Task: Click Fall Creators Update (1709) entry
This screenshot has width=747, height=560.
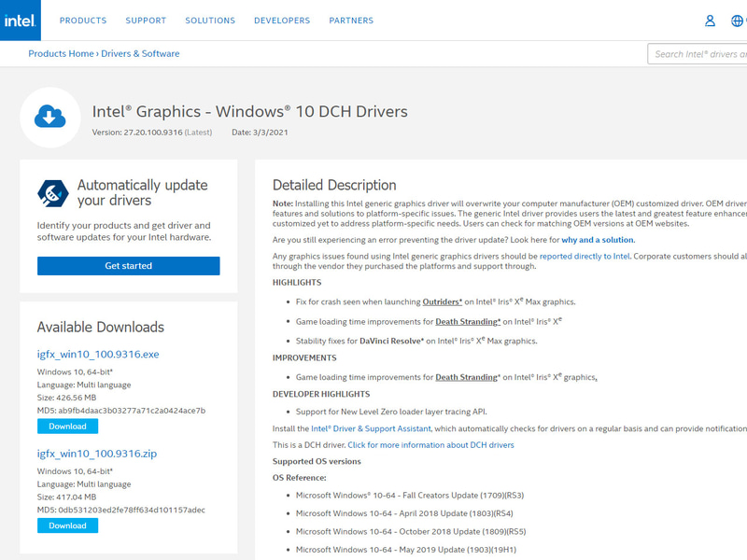Action: point(410,496)
